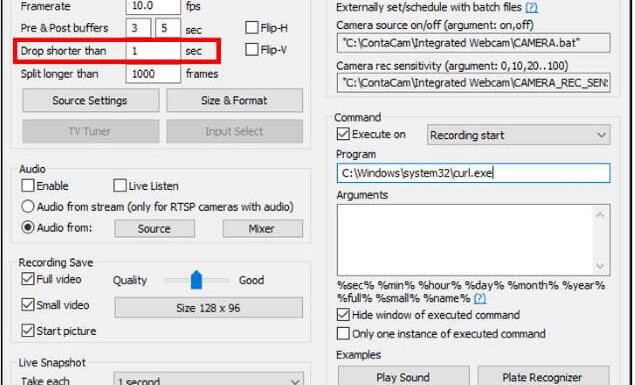Click the Drop shorter than seconds field
Screen dimensions: 635x385
point(153,51)
